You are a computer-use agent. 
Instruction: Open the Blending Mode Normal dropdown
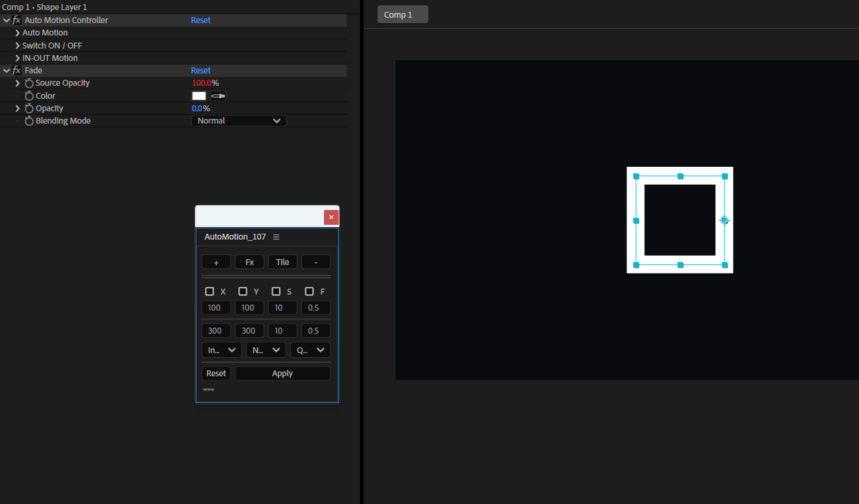coord(238,121)
